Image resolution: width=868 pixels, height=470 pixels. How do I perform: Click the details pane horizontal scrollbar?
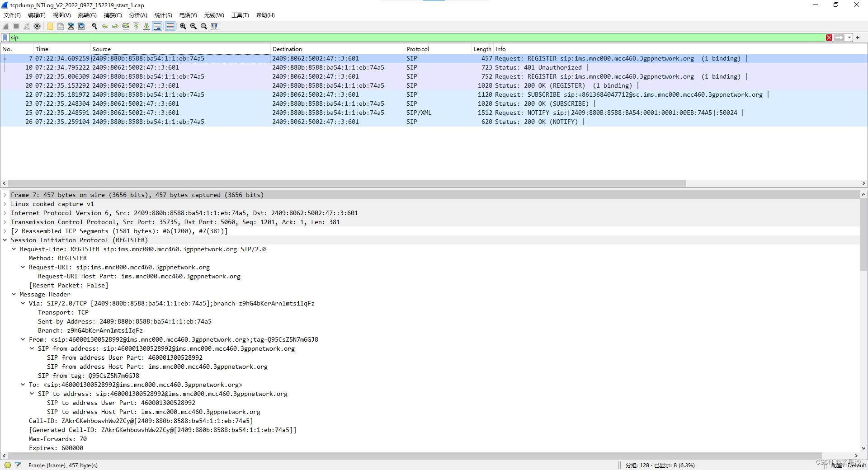click(415, 456)
